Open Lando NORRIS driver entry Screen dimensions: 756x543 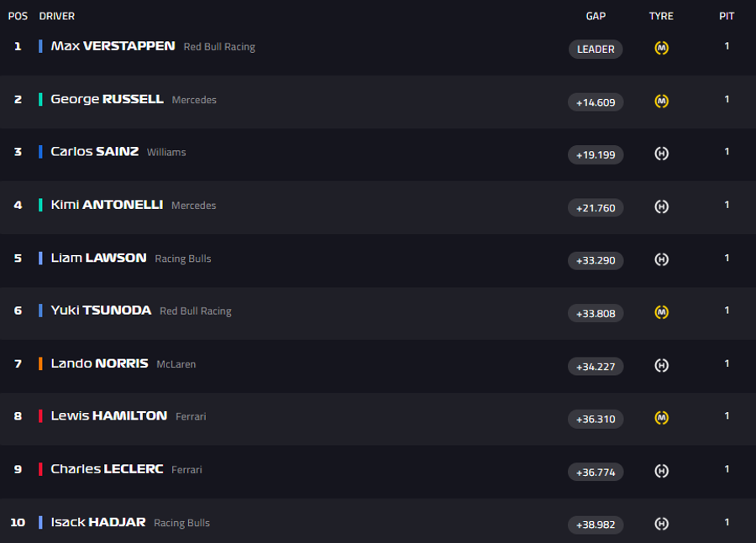point(99,363)
